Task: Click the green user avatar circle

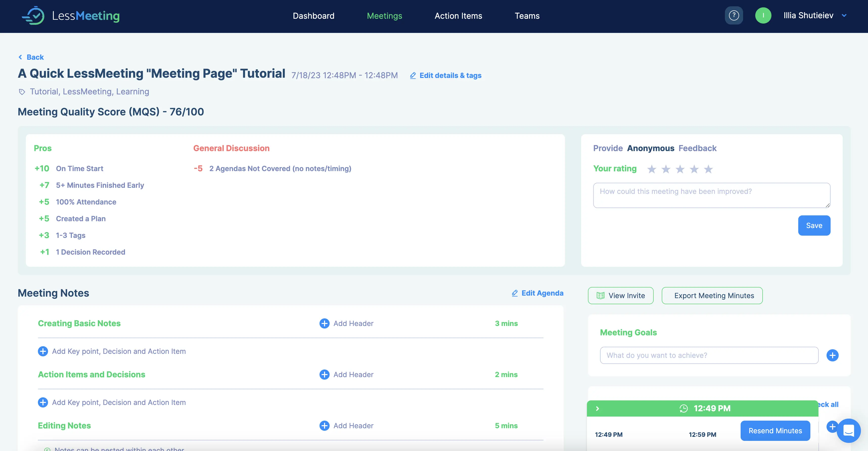Action: (763, 15)
